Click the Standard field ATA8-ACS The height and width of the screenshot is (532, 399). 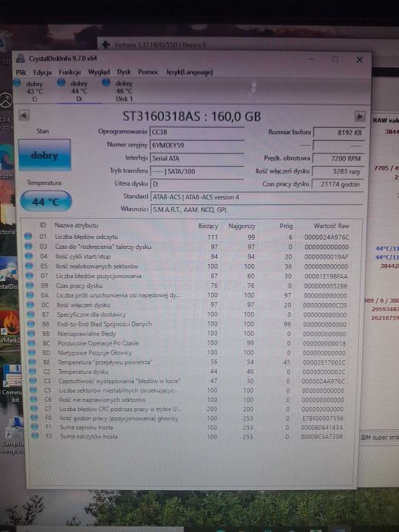[257, 197]
